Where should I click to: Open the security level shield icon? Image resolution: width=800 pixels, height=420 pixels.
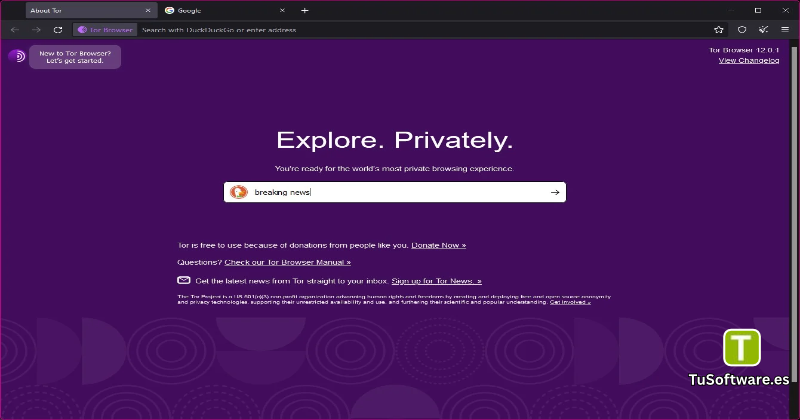point(742,30)
